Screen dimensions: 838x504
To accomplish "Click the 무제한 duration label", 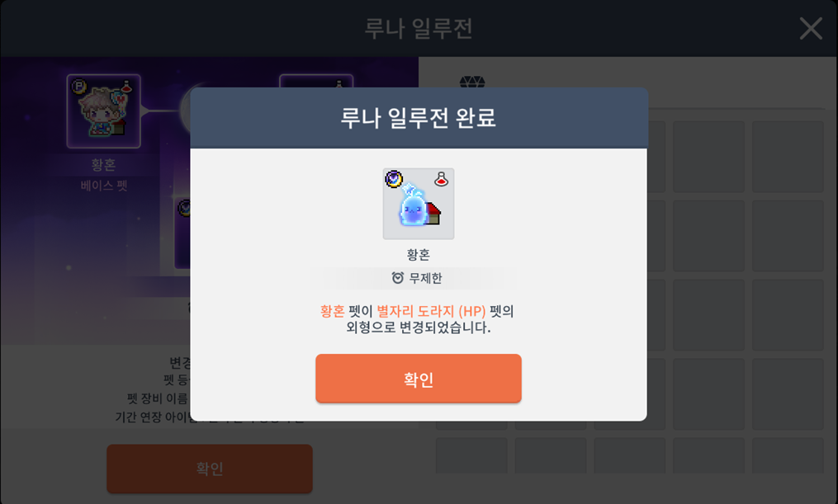I will tap(425, 278).
